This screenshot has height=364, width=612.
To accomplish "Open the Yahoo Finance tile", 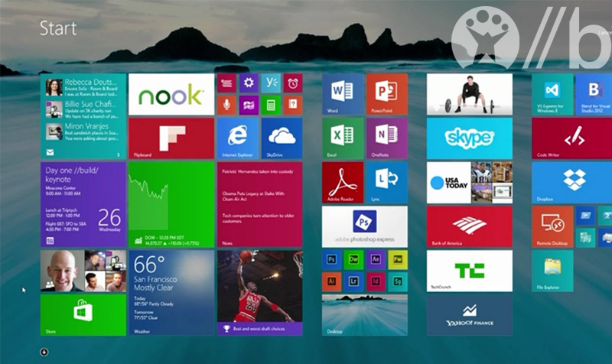I will click(470, 315).
